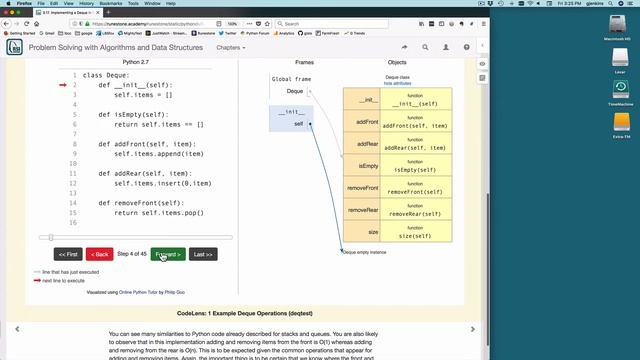Open the Firefox hamburger menu
This screenshot has height=360, width=640.
484,24
